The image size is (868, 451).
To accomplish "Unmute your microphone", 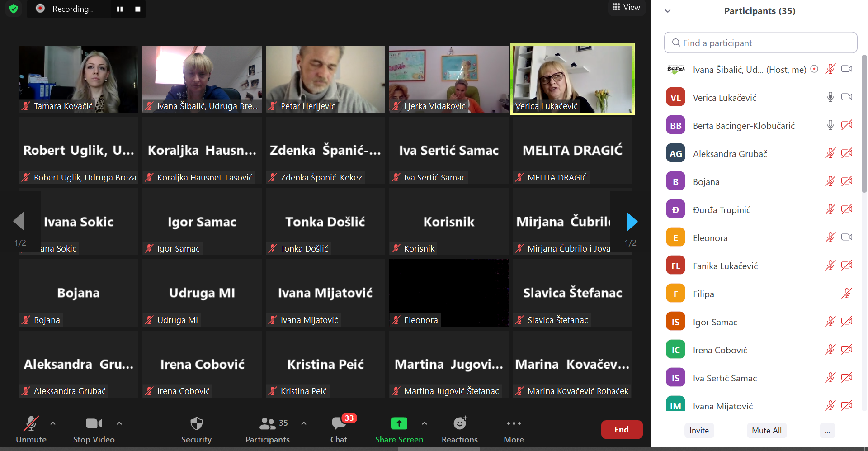I will point(31,429).
